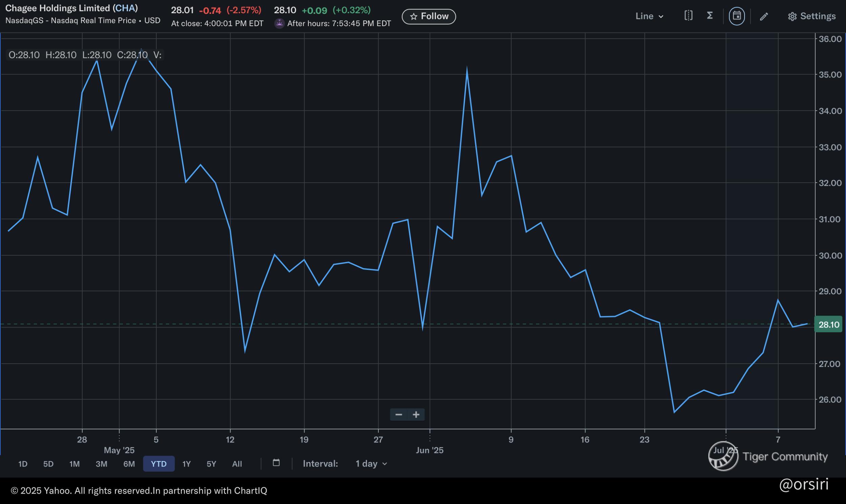Click the after hours moon icon
The width and height of the screenshot is (846, 504).
(279, 23)
